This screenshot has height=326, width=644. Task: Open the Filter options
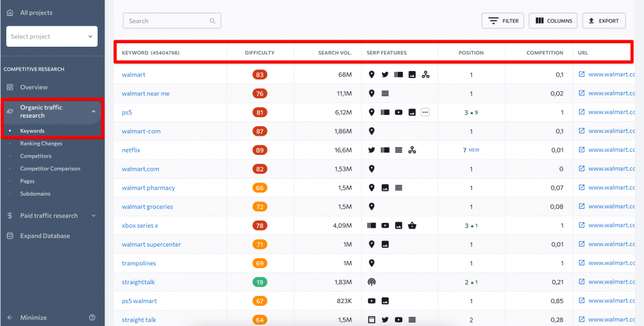pyautogui.click(x=503, y=21)
